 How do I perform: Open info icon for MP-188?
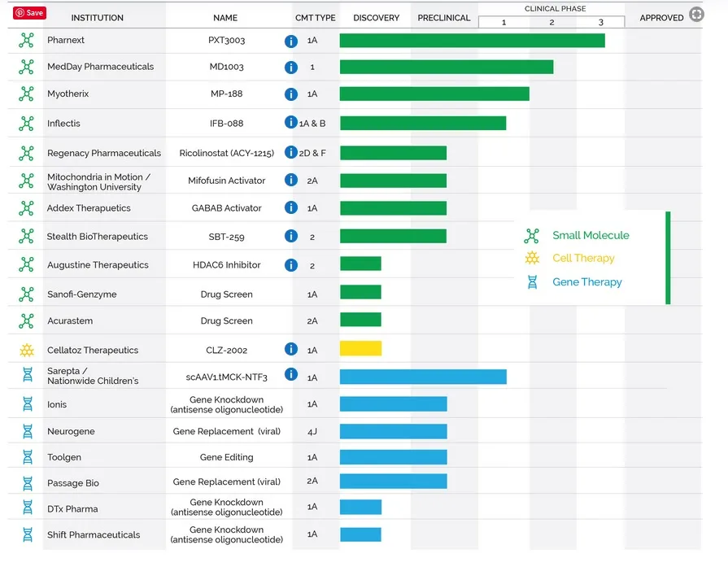[290, 94]
